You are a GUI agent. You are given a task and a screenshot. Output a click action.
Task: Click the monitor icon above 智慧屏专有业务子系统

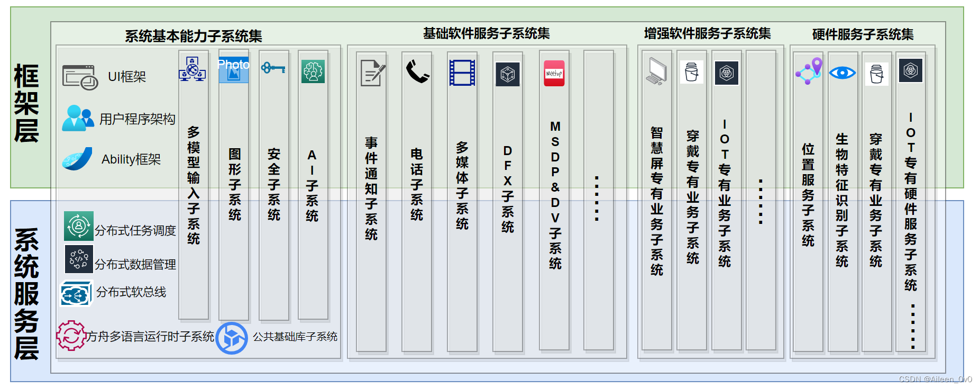pos(656,71)
